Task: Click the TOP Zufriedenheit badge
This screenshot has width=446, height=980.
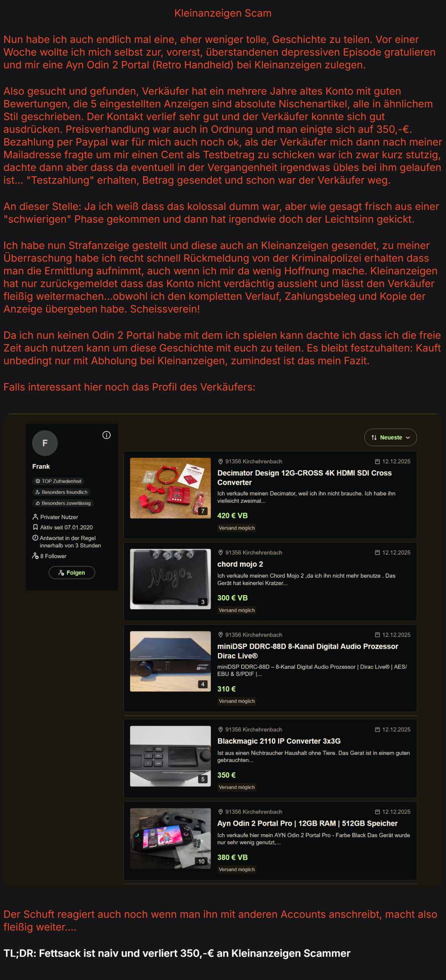Action: click(x=58, y=481)
